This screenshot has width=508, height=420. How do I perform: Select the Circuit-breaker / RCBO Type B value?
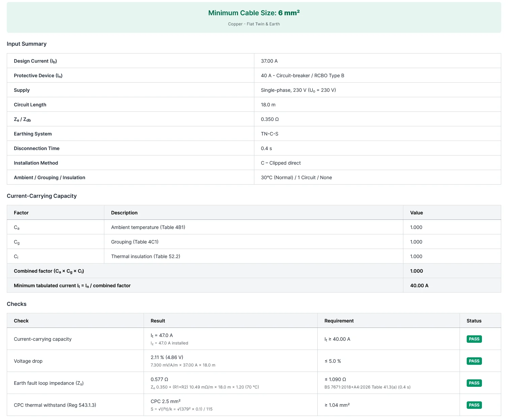coord(302,76)
